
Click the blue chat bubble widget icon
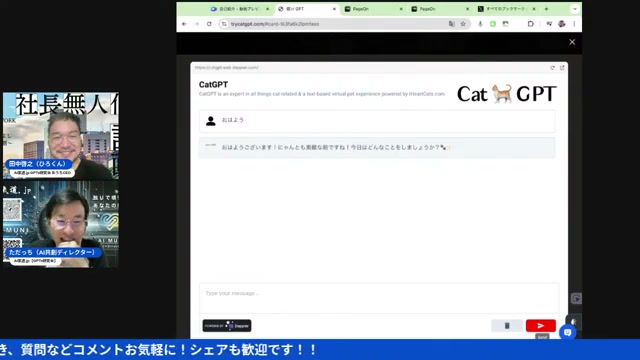(x=567, y=332)
